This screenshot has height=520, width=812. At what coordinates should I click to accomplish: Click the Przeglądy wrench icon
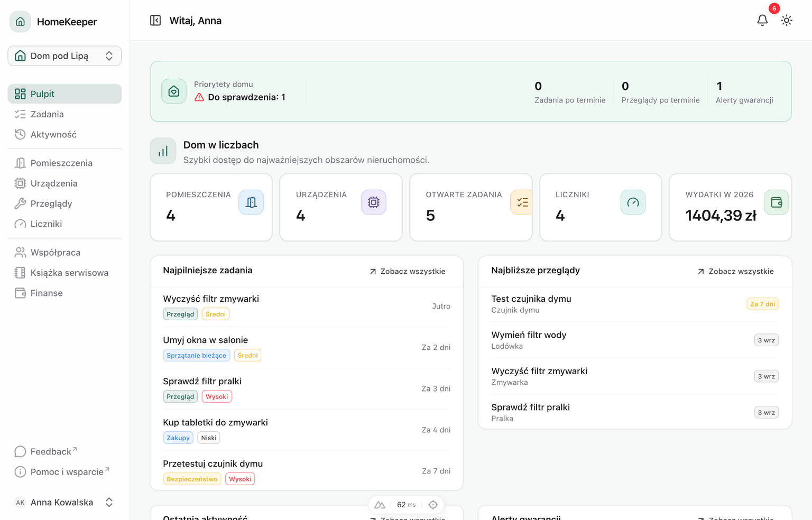point(20,204)
